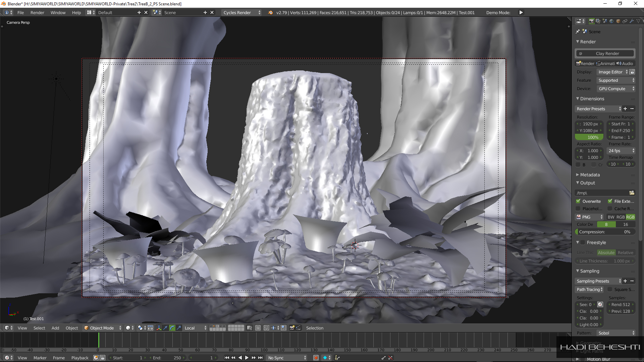644x362 pixels.
Task: Enable the Placeholders checkbox
Action: click(x=578, y=208)
